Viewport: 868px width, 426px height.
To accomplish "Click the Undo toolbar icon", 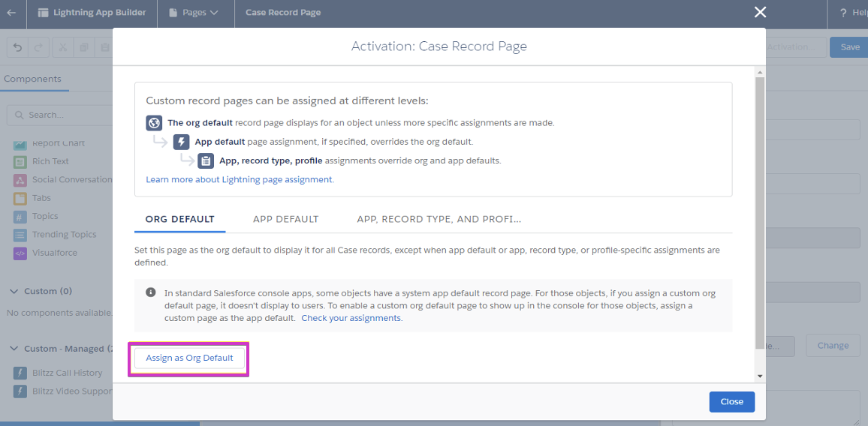I will tap(18, 47).
